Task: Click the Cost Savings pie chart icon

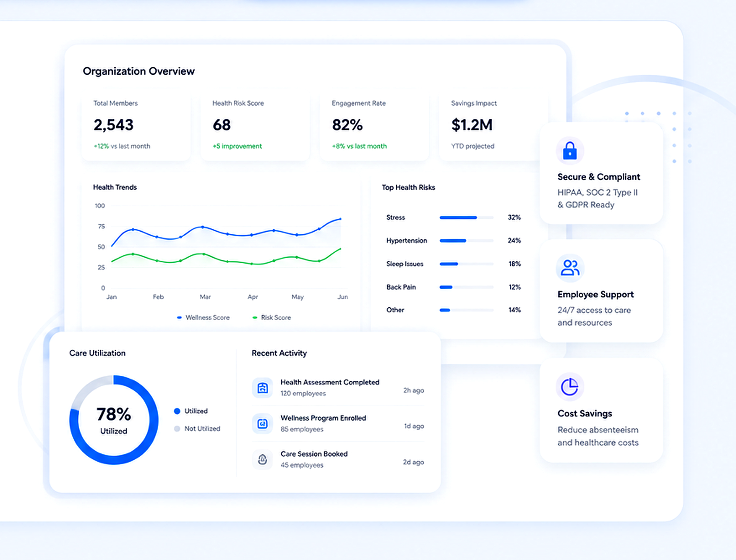Action: tap(570, 387)
